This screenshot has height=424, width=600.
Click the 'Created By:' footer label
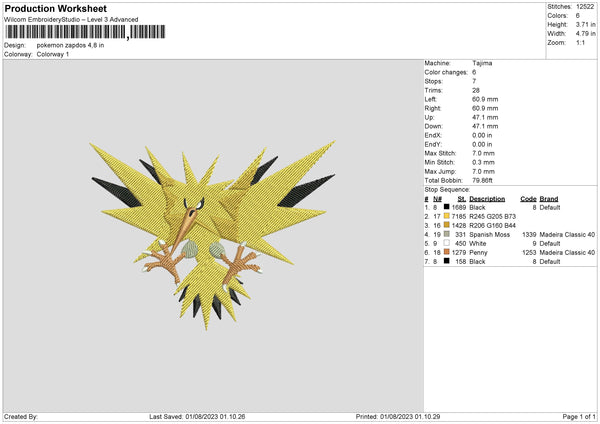(x=21, y=417)
